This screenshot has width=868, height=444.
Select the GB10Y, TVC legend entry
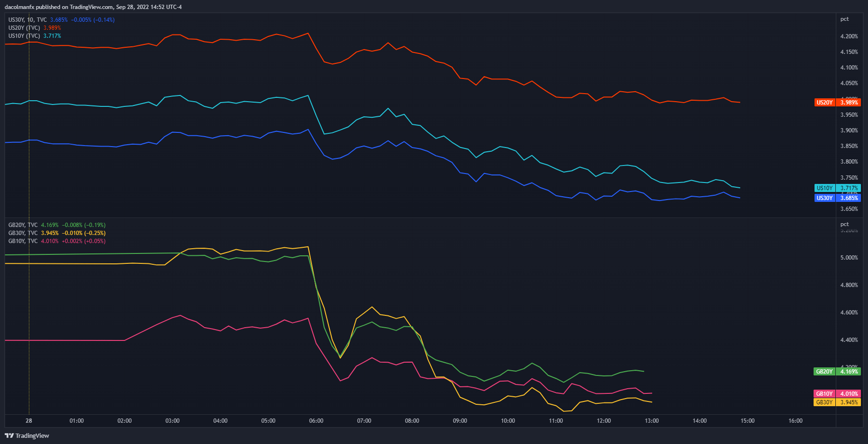pos(23,241)
